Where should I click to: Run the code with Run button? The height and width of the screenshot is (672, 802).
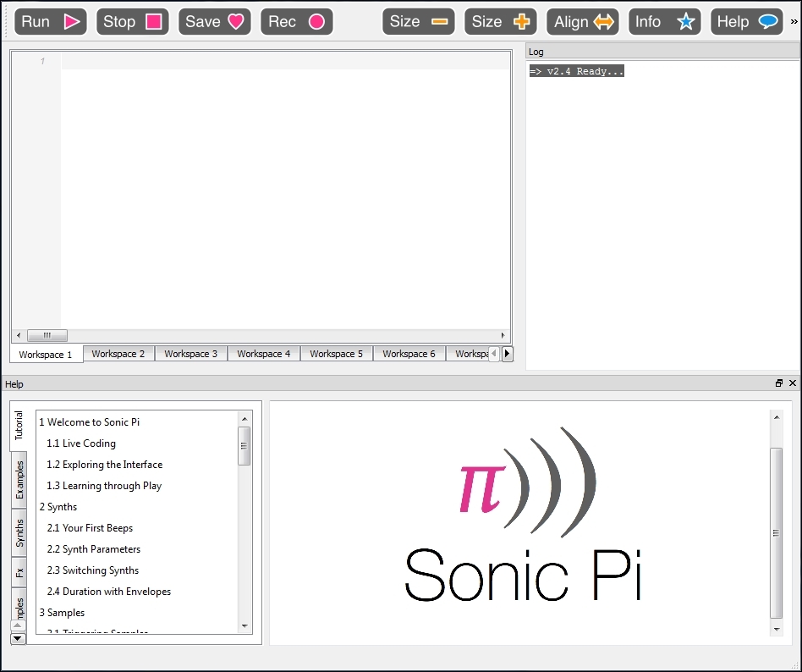[x=51, y=21]
